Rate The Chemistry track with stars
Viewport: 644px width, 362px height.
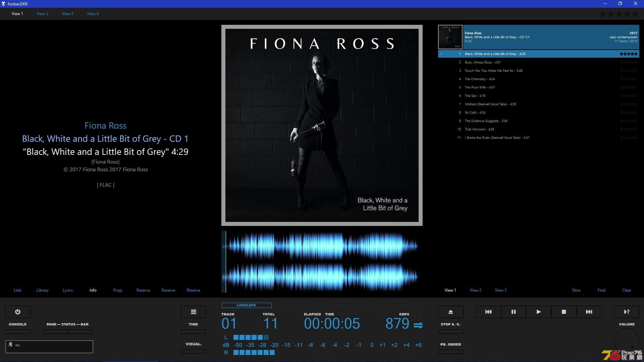(x=629, y=79)
